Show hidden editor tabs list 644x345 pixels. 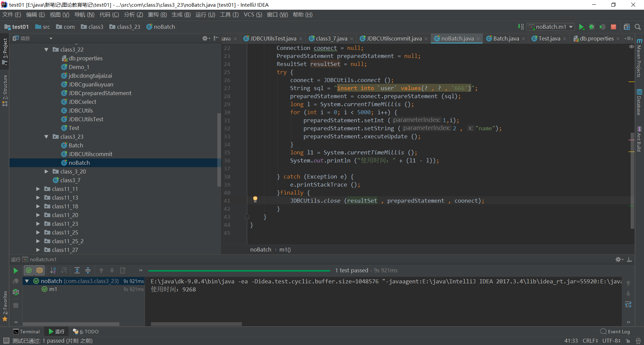point(629,39)
